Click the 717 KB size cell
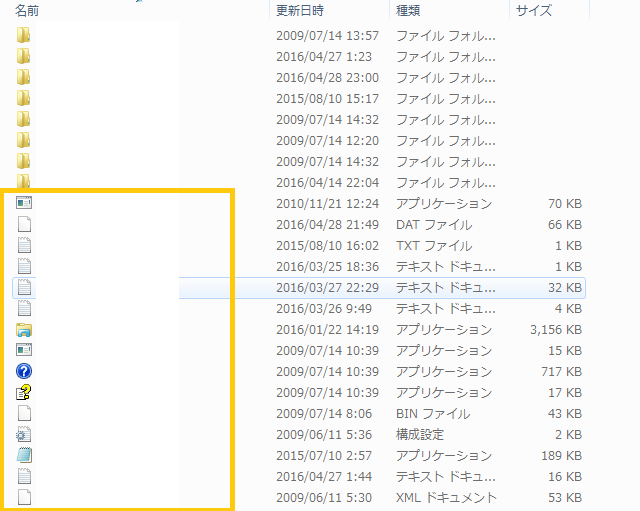Image resolution: width=640 pixels, height=511 pixels. pos(562,372)
